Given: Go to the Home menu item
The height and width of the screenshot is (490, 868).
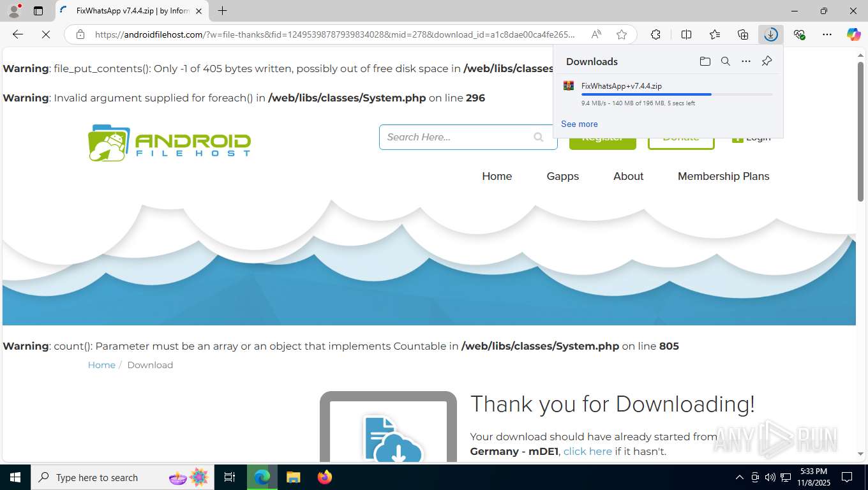Looking at the screenshot, I should 497,176.
